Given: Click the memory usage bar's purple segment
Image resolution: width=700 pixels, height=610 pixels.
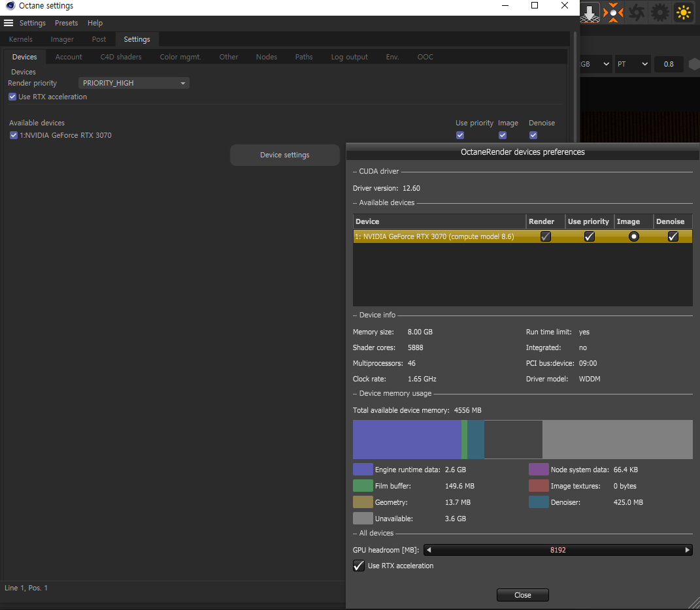Looking at the screenshot, I should (407, 440).
